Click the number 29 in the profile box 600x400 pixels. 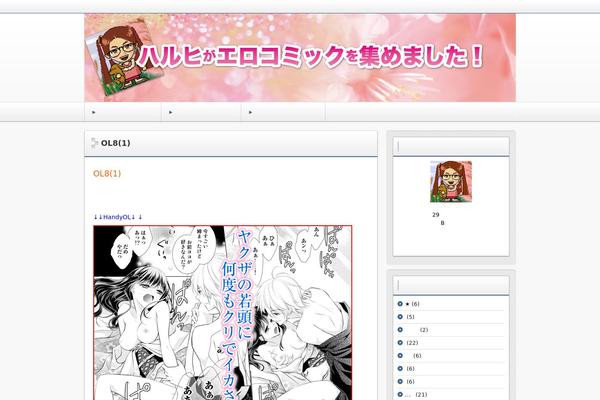[x=435, y=215]
